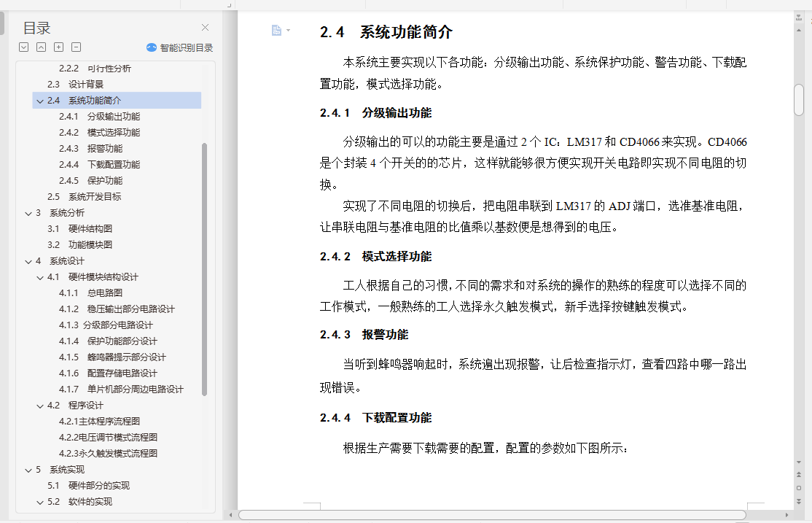The height and width of the screenshot is (523, 812).
Task: Go to 4.2.2电压调节模式流程图 entry
Action: pyautogui.click(x=108, y=438)
